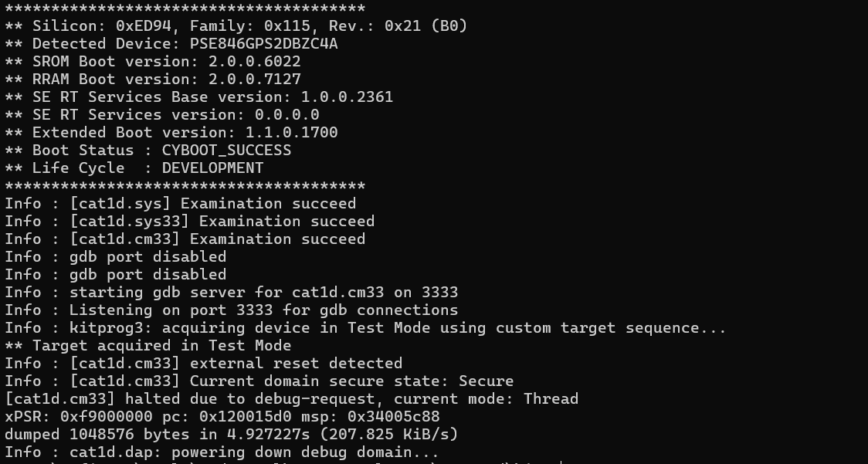The height and width of the screenshot is (464, 868).
Task: Click the Listening on port 3333 line
Action: coord(231,310)
